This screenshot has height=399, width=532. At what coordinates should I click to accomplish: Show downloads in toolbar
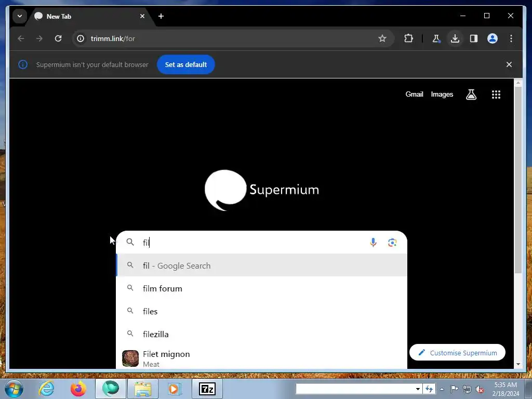(455, 38)
